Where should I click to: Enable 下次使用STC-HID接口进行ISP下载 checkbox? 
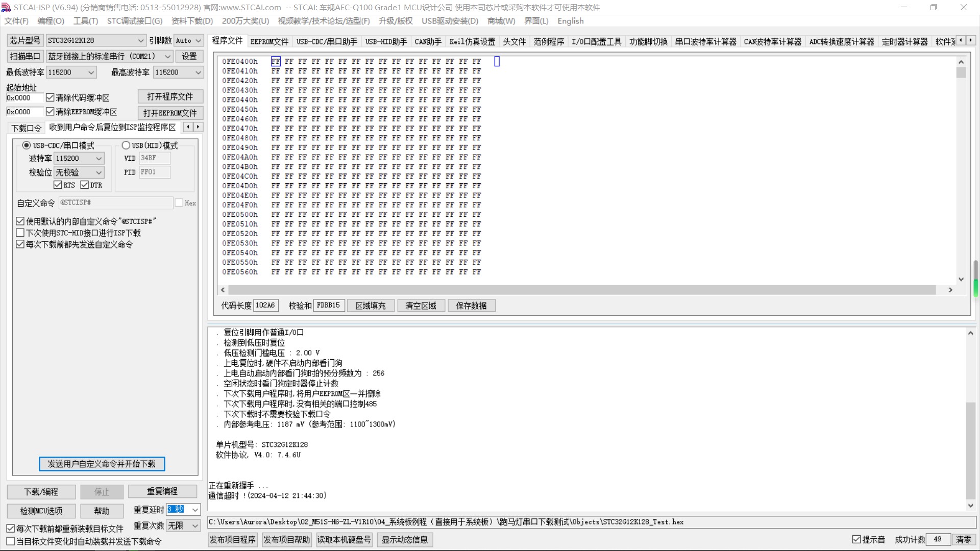point(20,233)
